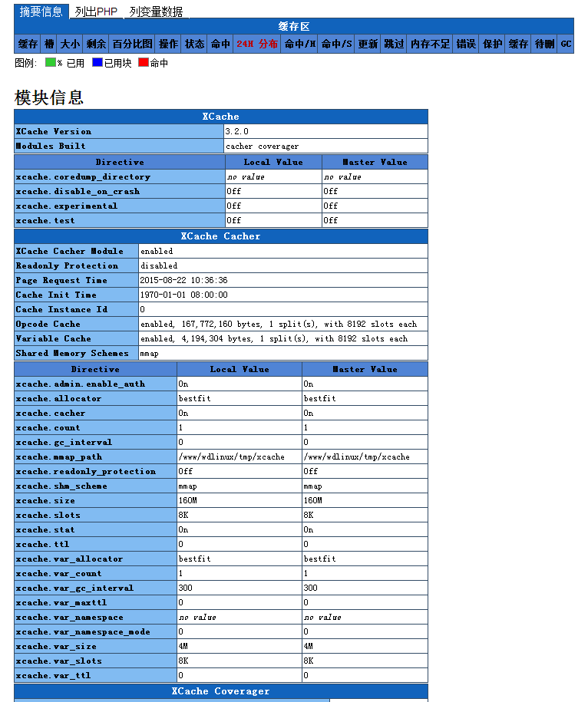Image resolution: width=588 pixels, height=702 pixels.
Task: Click the xcache.experimental directive name
Action: (x=67, y=206)
